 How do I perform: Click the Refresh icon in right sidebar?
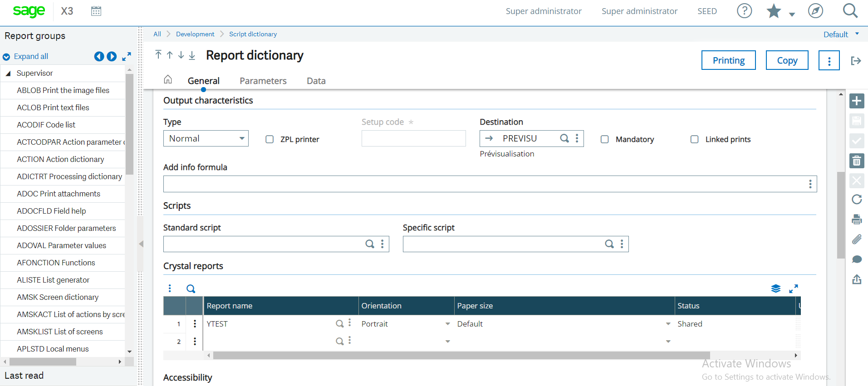(857, 199)
